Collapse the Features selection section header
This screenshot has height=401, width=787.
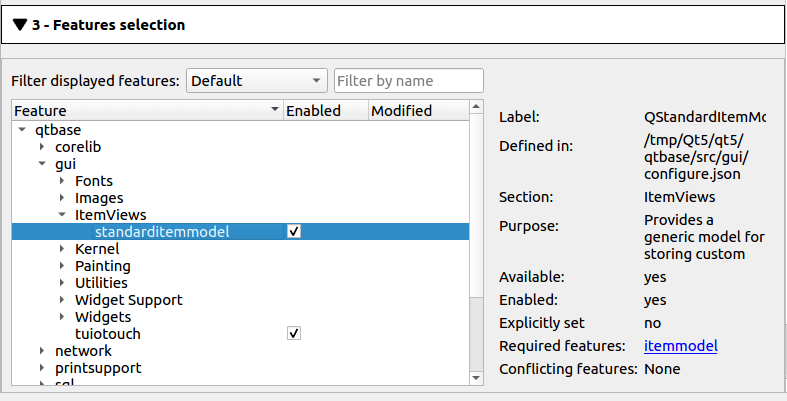click(x=20, y=24)
